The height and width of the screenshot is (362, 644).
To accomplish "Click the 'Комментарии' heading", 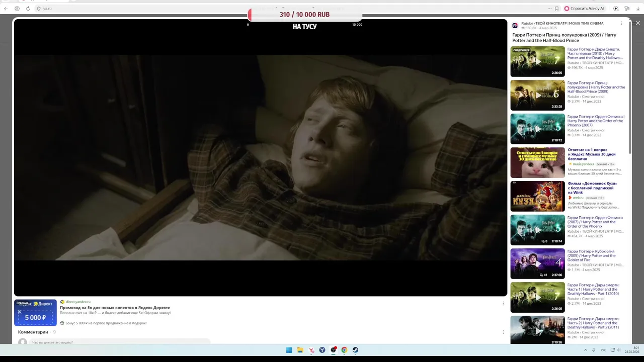I will pos(33,332).
